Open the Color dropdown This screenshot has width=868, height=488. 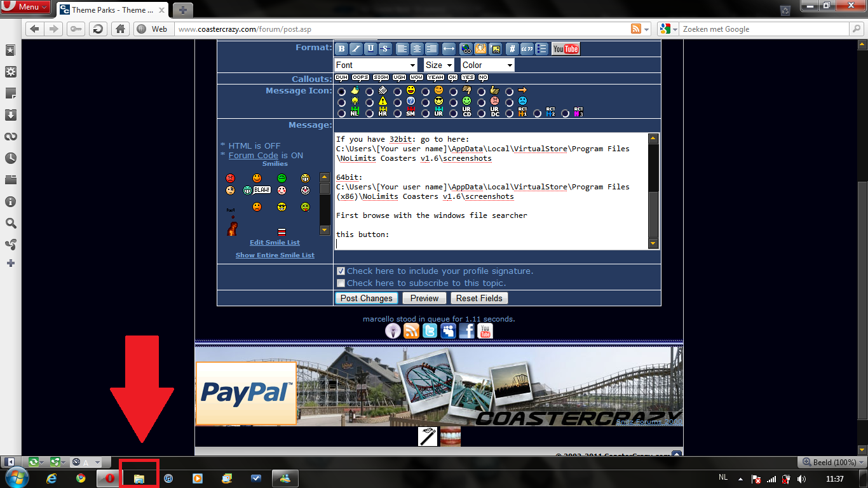pyautogui.click(x=487, y=65)
